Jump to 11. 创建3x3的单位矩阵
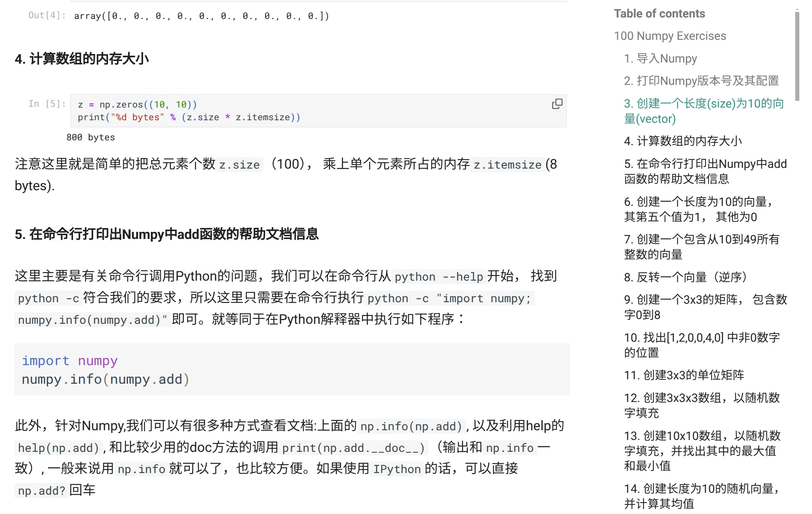The image size is (812, 514). 684,375
